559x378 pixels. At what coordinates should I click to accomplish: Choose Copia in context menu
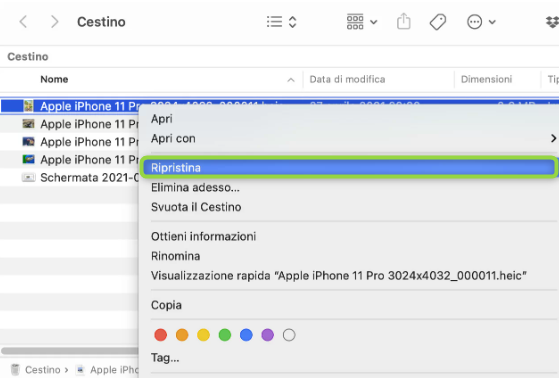pyautogui.click(x=166, y=305)
